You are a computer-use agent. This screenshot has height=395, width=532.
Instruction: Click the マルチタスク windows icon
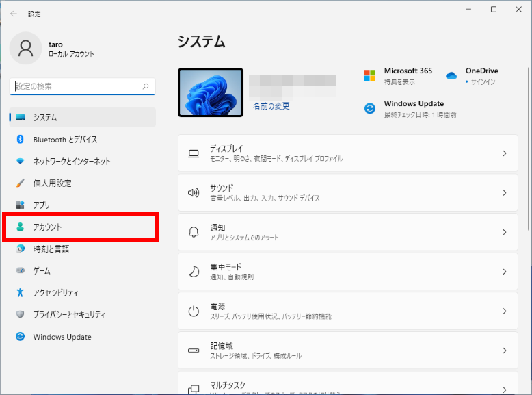(194, 390)
